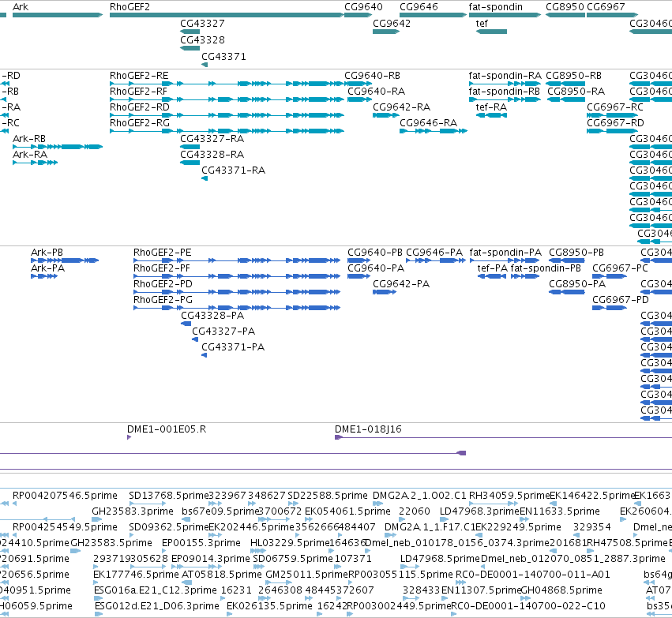Click protein CG9640-PB
The height and width of the screenshot is (618, 672).
click(x=359, y=260)
